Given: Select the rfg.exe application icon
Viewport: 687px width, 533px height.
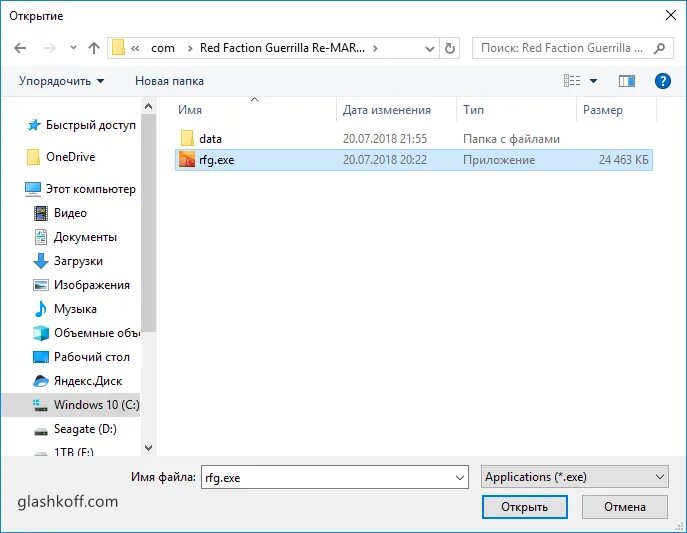Looking at the screenshot, I should (x=187, y=160).
